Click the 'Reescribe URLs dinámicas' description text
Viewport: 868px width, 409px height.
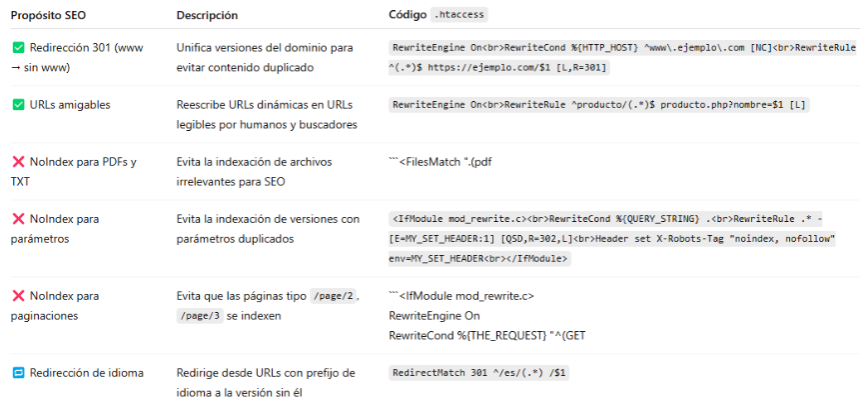[266, 114]
